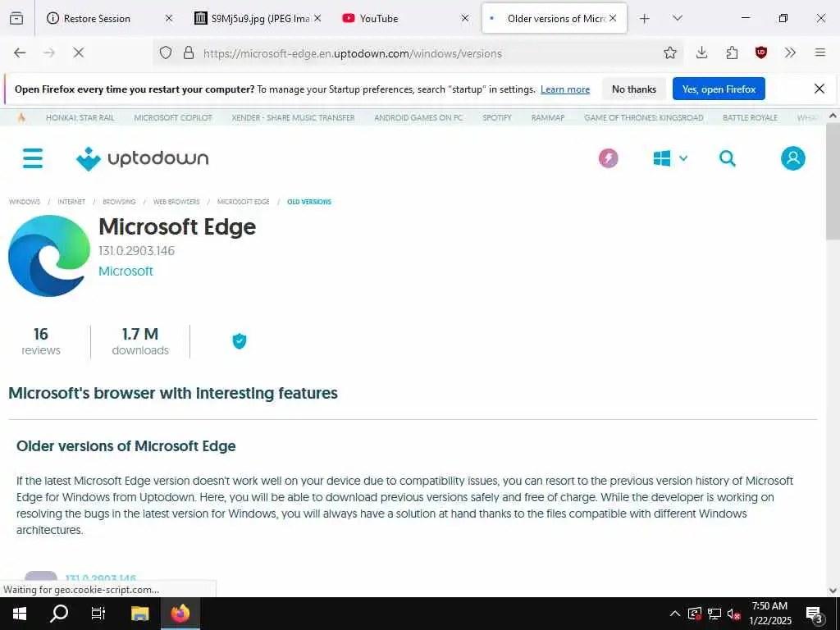The image size is (840, 630).
Task: Close the YouTube tab
Action: pos(465,18)
